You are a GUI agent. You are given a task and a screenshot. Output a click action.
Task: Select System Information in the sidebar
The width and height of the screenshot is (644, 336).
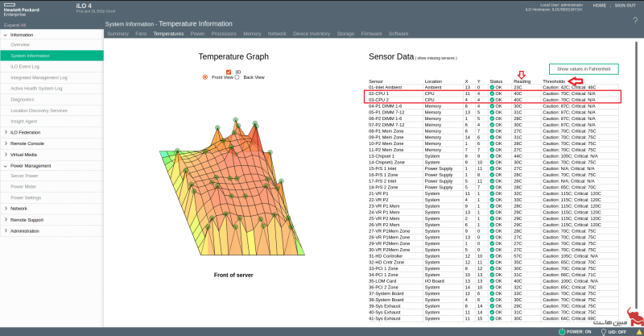pos(52,56)
